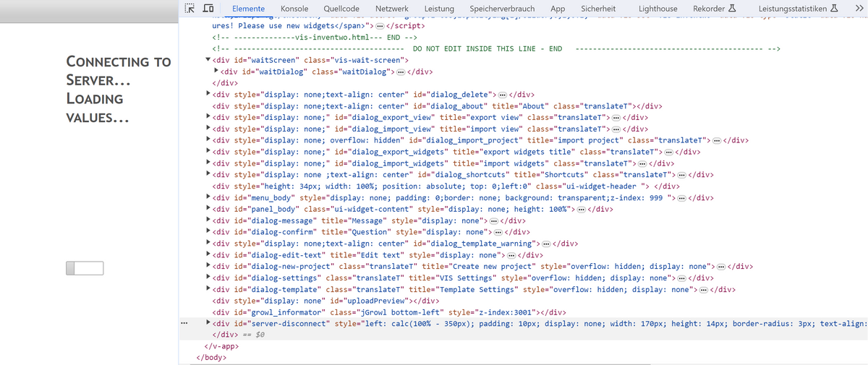Expand ellipsis badge in dialog_shortcuts row

pyautogui.click(x=681, y=175)
